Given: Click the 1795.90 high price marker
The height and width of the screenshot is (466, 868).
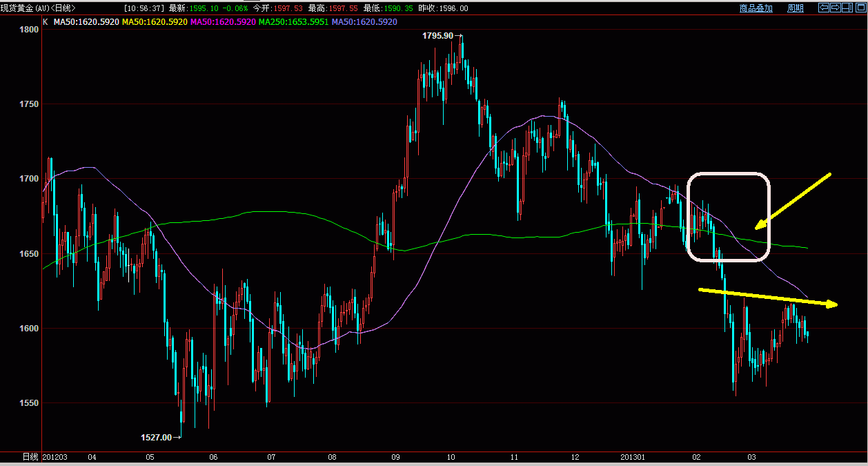Looking at the screenshot, I should [x=437, y=35].
